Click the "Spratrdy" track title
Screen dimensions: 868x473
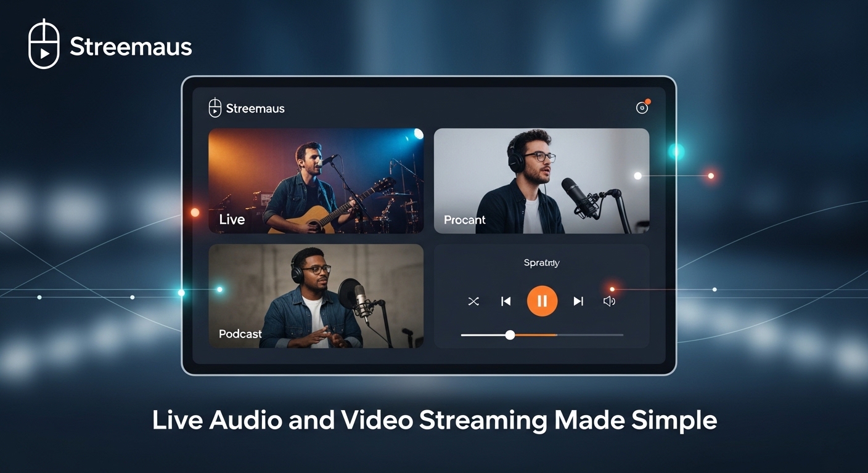pos(541,263)
